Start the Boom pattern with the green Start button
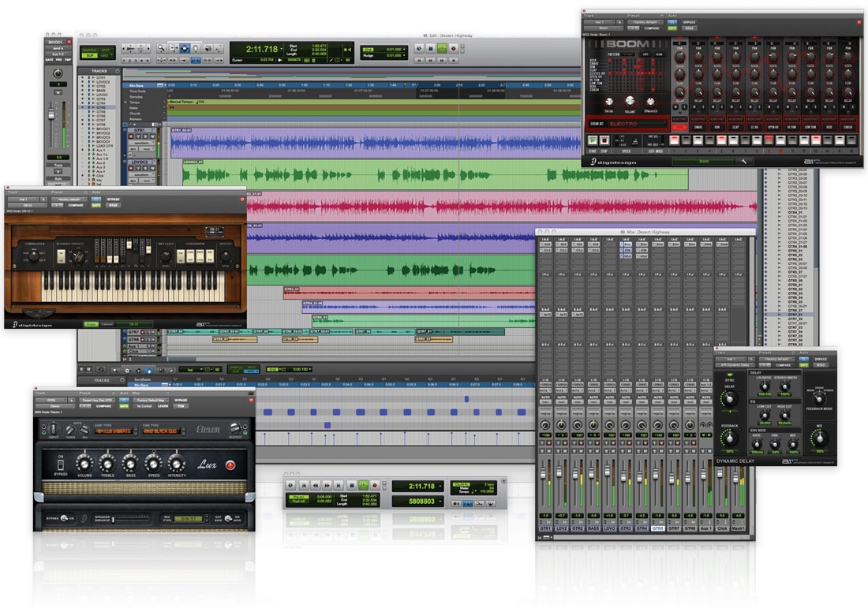This screenshot has height=608, width=868. [x=593, y=140]
